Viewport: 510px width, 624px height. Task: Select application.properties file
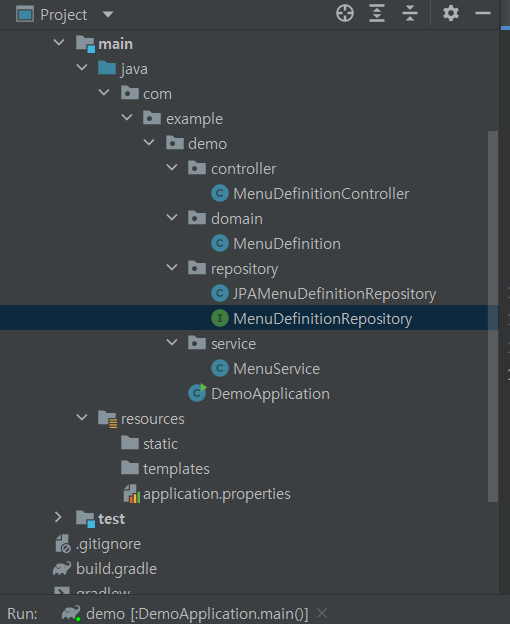pos(217,494)
